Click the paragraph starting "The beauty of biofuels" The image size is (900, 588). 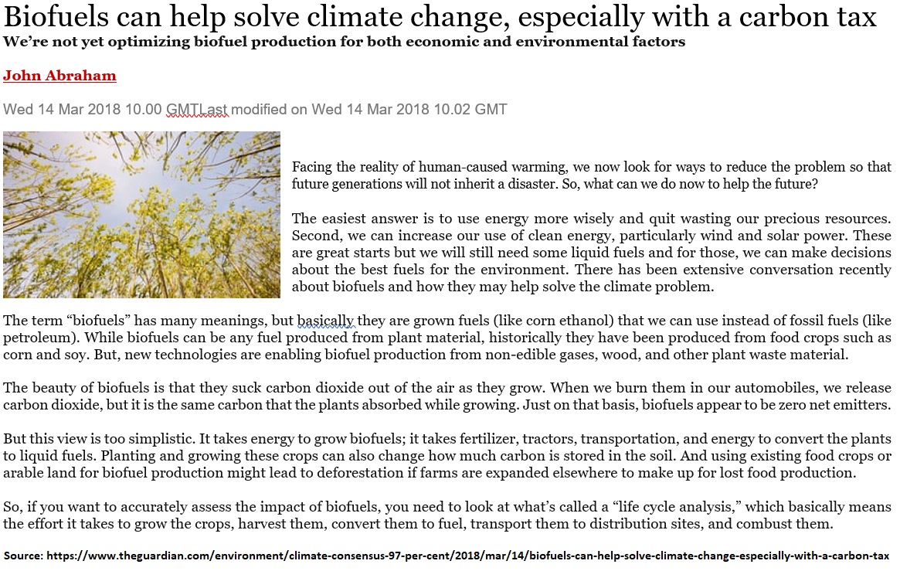(447, 396)
